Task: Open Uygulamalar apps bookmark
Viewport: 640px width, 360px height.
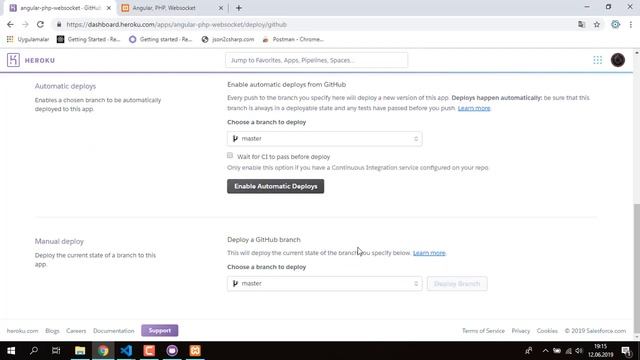Action: 28,39
